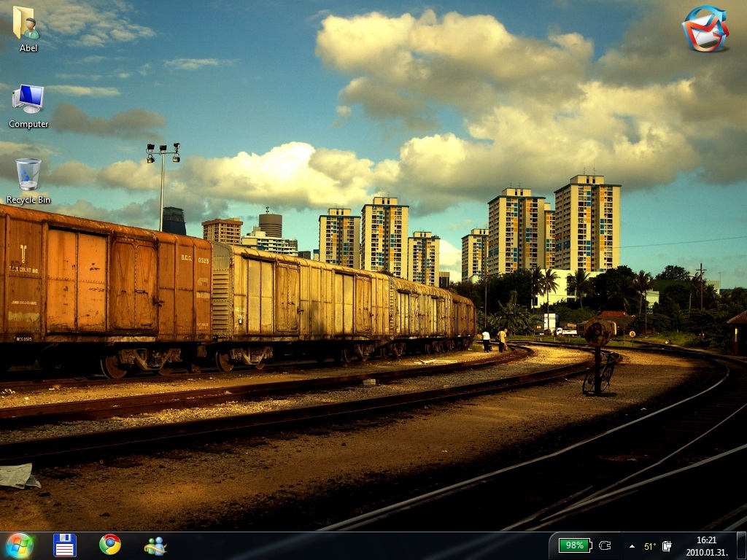Select the Recycle Bin icon
747x560 pixels.
point(28,175)
